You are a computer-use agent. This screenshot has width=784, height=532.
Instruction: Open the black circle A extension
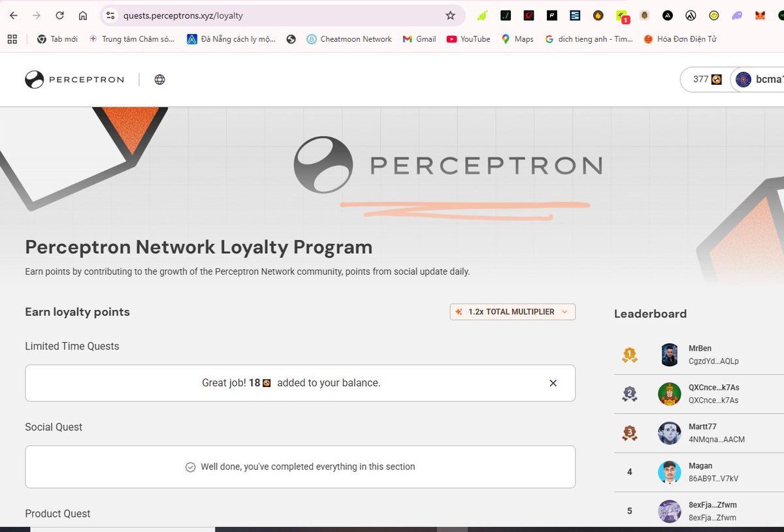(x=667, y=15)
